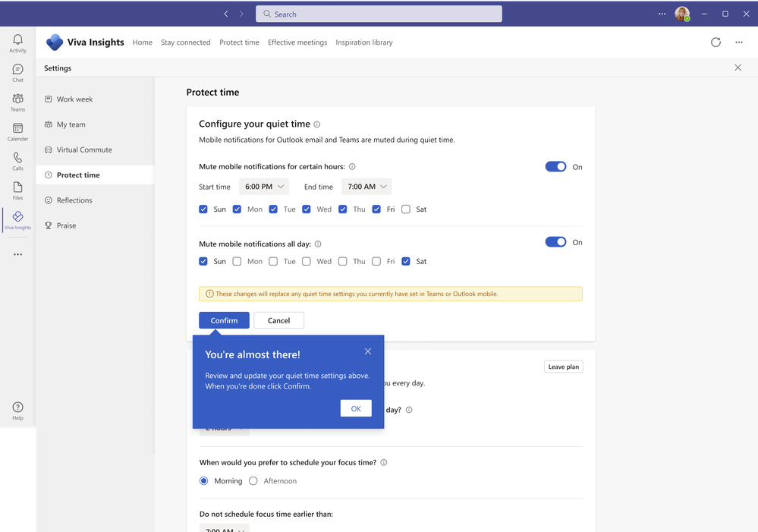Click the Search input field

click(379, 14)
